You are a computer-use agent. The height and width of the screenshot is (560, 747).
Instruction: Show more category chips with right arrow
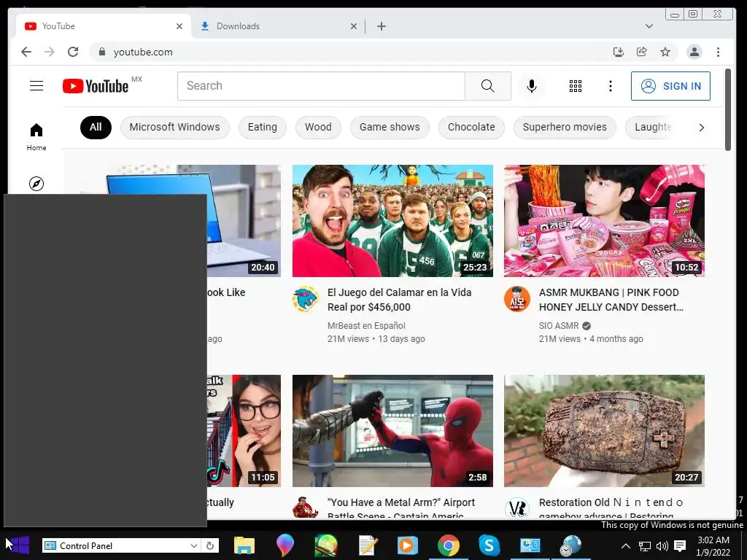point(701,128)
